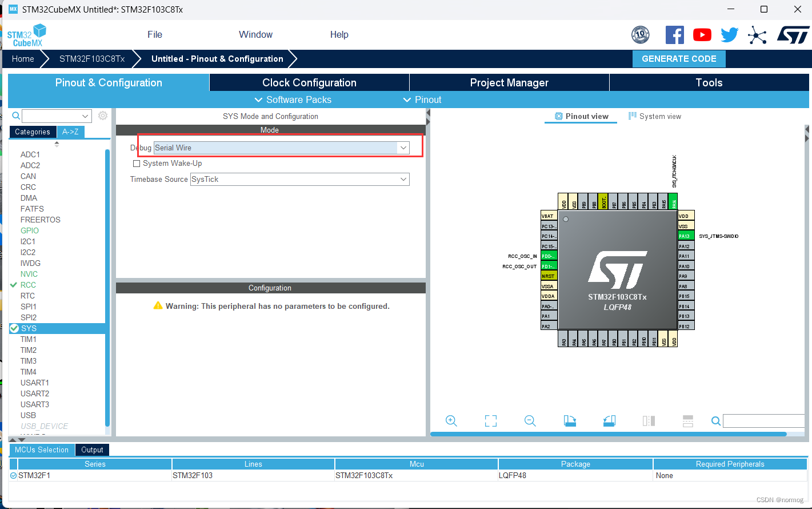Select TIM2 in the peripheral list
The height and width of the screenshot is (509, 812).
click(x=29, y=350)
